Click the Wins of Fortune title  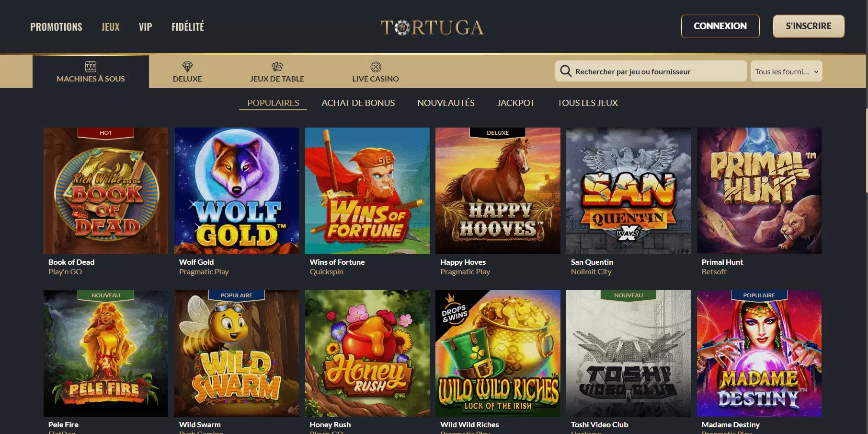click(x=337, y=262)
